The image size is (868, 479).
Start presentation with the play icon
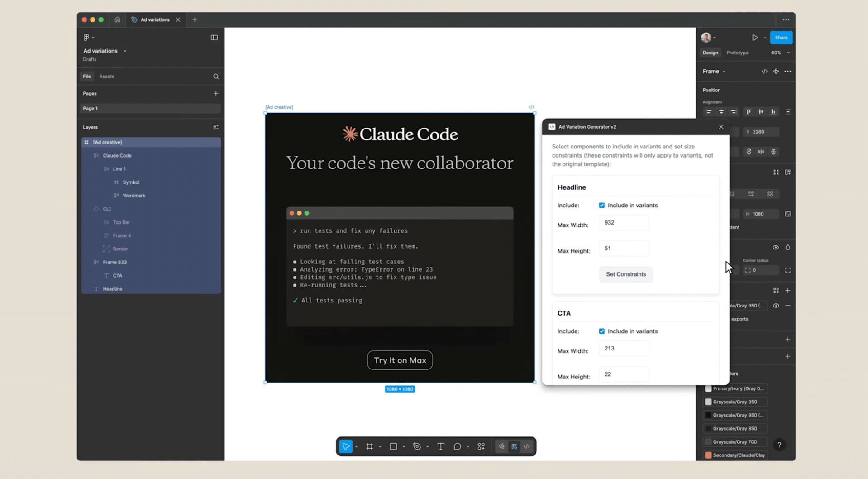point(755,38)
